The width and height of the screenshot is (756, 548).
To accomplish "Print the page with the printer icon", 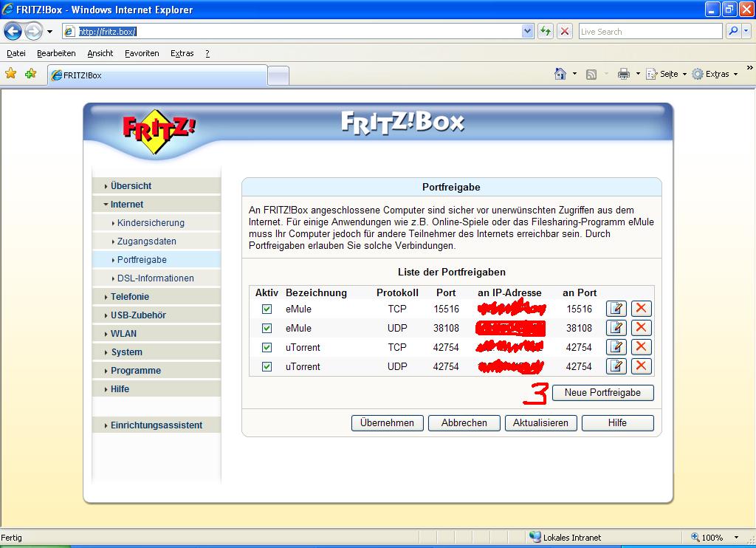I will point(624,74).
